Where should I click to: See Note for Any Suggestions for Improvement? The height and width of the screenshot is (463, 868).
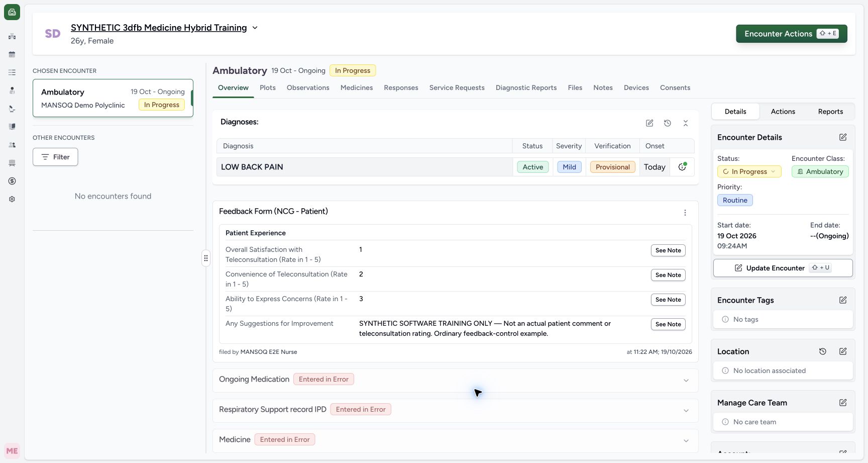[668, 324]
